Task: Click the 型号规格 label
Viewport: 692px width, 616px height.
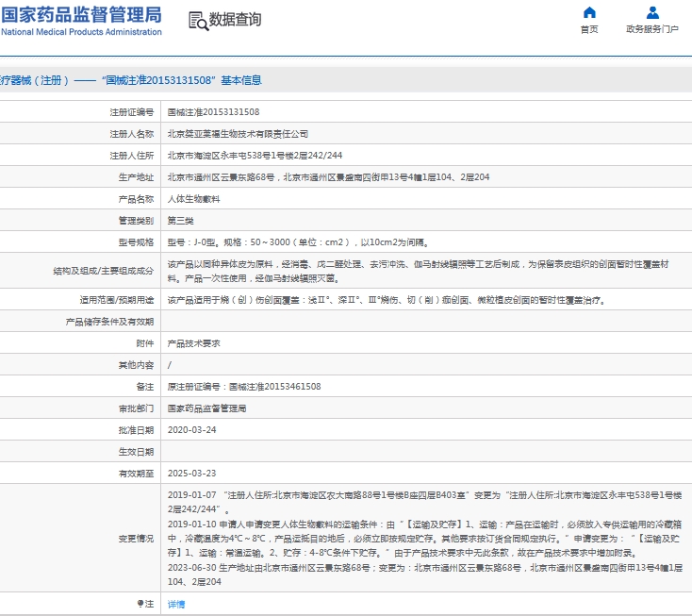Action: tap(136, 242)
